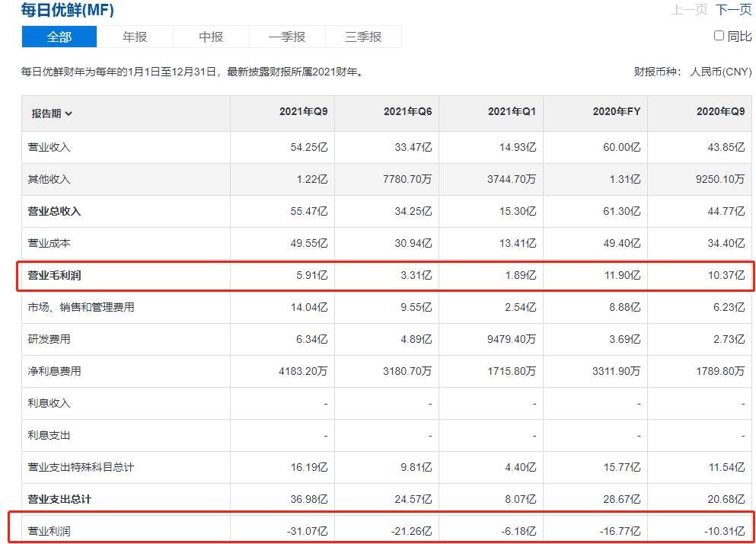
Task: Click the 营业总收入 row label
Action: point(54,211)
